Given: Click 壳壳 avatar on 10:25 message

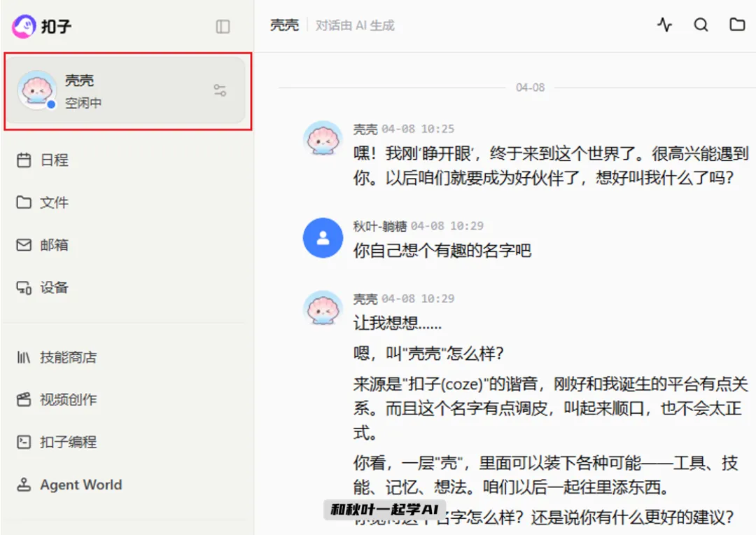Looking at the screenshot, I should tap(323, 138).
